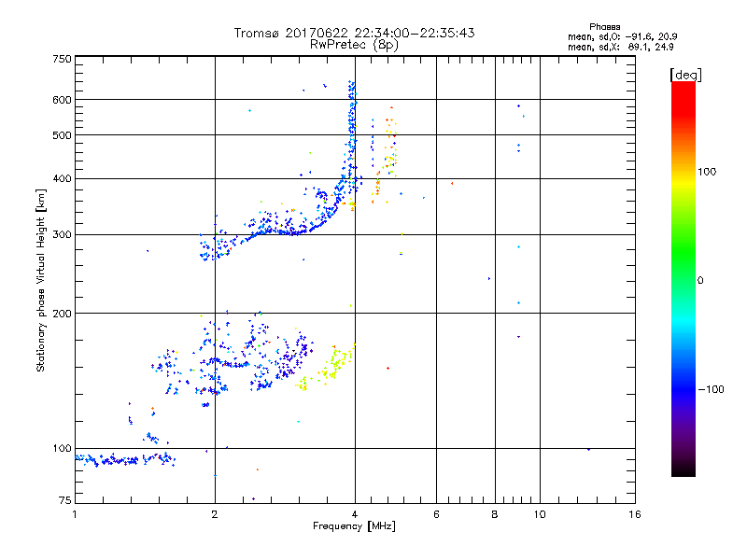Viewport: 747px width, 560px height.
Task: Click the yellow band of the colorbar
Action: [683, 177]
